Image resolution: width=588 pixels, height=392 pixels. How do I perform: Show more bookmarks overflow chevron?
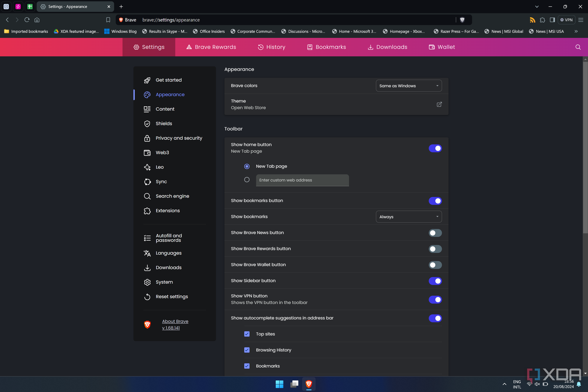pyautogui.click(x=576, y=31)
